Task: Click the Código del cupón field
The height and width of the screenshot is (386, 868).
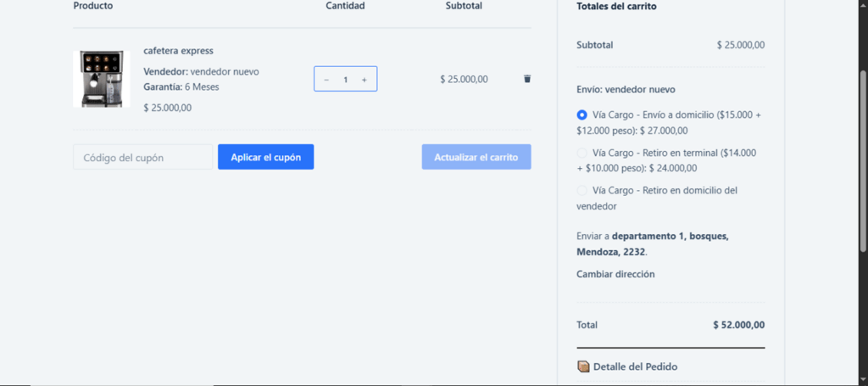Action: (142, 157)
